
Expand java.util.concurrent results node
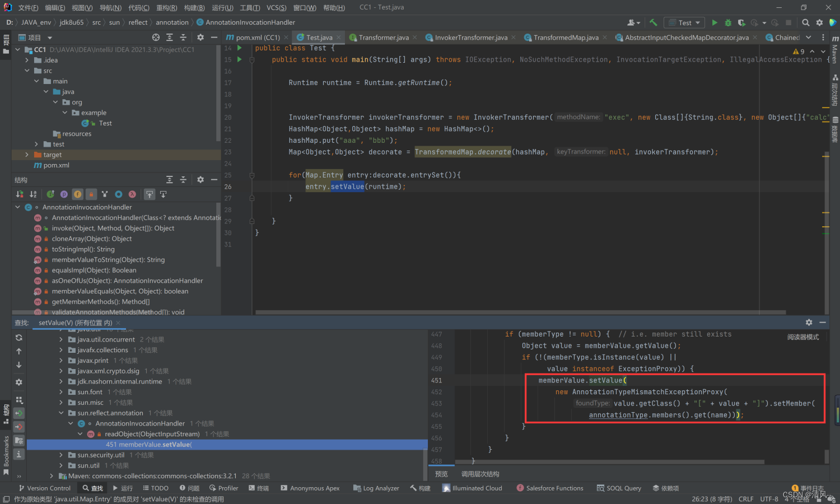[61, 339]
